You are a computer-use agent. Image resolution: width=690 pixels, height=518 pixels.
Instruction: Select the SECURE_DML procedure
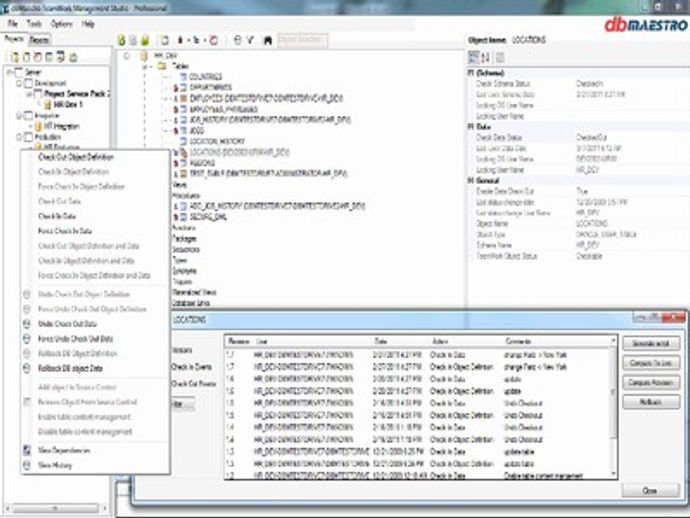coord(208,217)
